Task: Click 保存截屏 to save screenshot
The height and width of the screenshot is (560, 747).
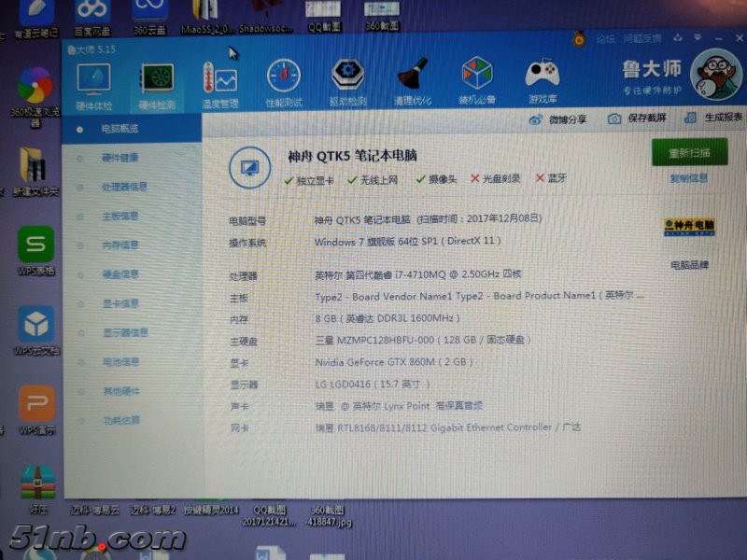Action: (x=637, y=119)
